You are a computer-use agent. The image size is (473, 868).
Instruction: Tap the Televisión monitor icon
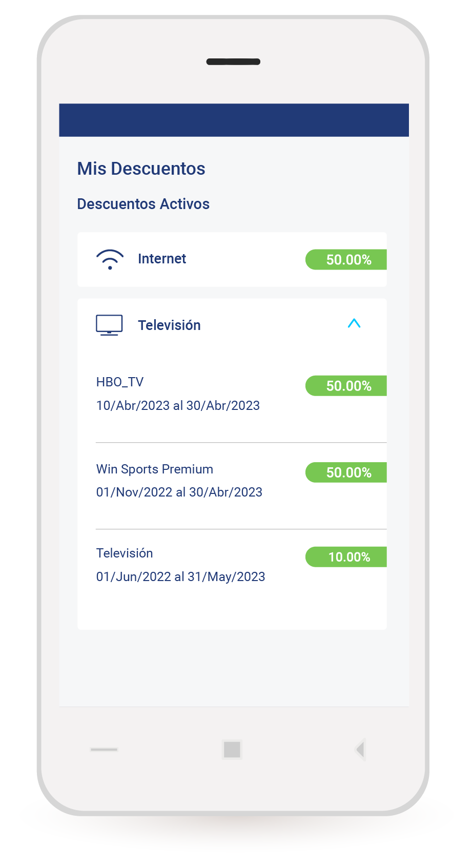pyautogui.click(x=109, y=325)
